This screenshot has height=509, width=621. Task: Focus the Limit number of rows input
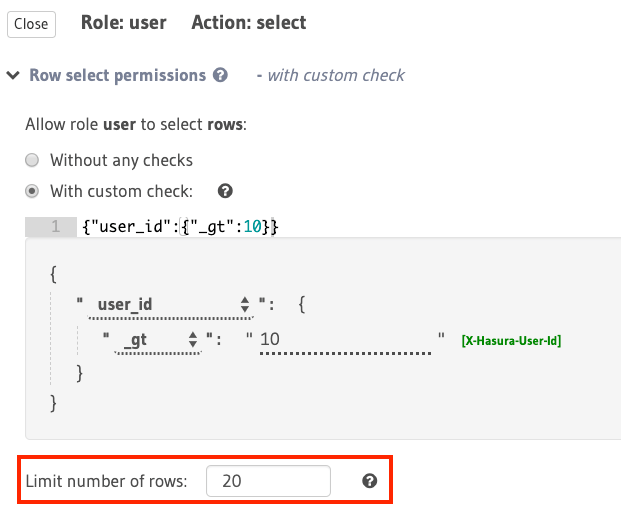268,481
